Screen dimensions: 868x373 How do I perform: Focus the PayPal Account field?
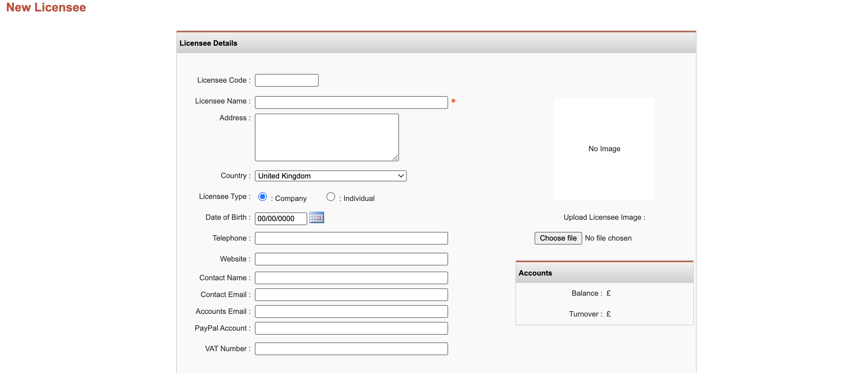[351, 329]
